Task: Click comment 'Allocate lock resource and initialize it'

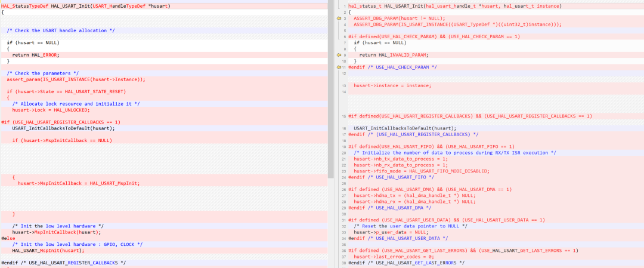Action: pos(76,104)
